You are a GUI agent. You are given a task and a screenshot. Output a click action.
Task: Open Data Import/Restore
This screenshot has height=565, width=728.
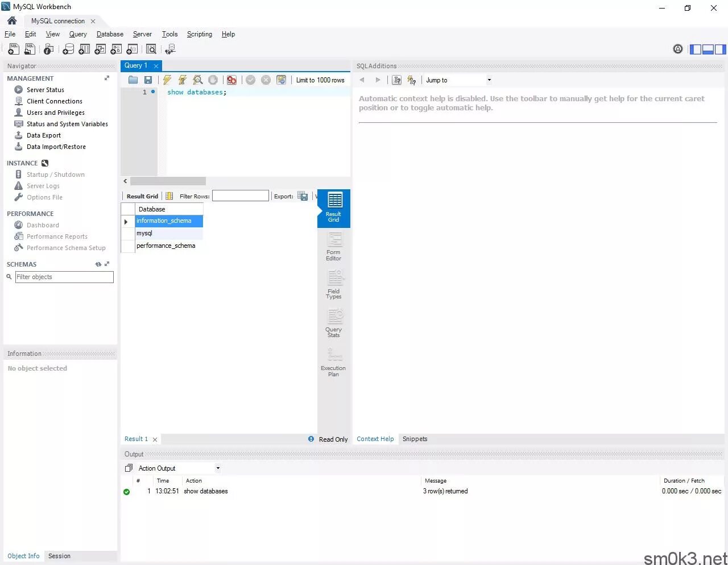pos(56,147)
